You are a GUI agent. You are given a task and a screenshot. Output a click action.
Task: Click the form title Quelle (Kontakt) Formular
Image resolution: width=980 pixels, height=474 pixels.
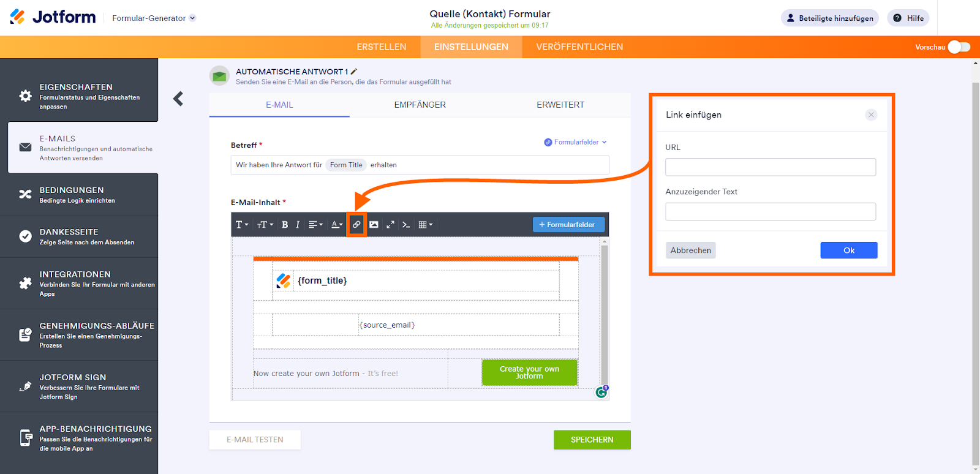[490, 14]
